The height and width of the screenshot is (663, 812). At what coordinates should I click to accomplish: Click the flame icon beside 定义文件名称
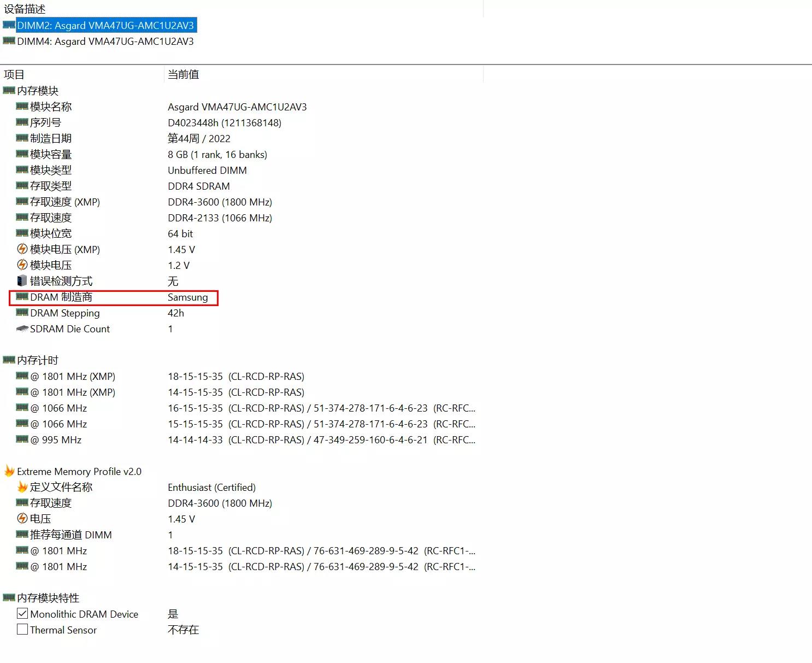coord(22,487)
